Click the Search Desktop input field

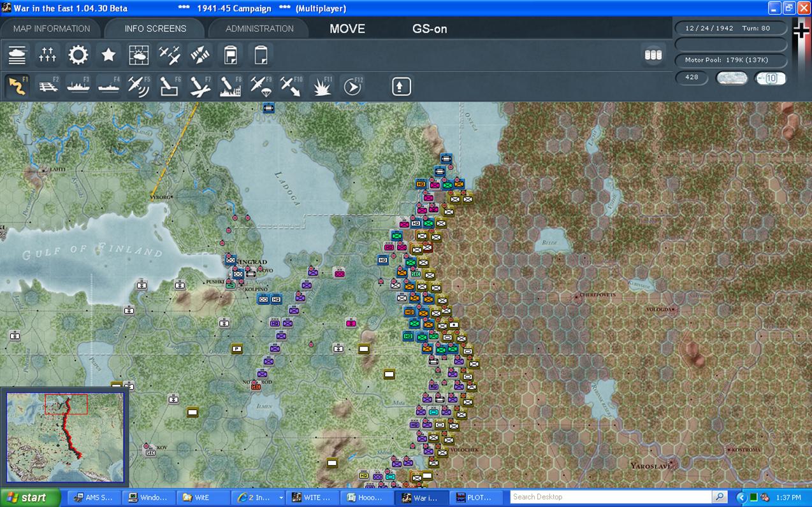pyautogui.click(x=611, y=497)
